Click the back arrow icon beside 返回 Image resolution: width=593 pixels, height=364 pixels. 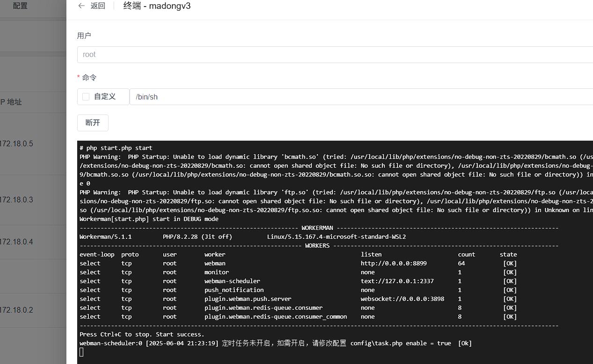[x=81, y=6]
